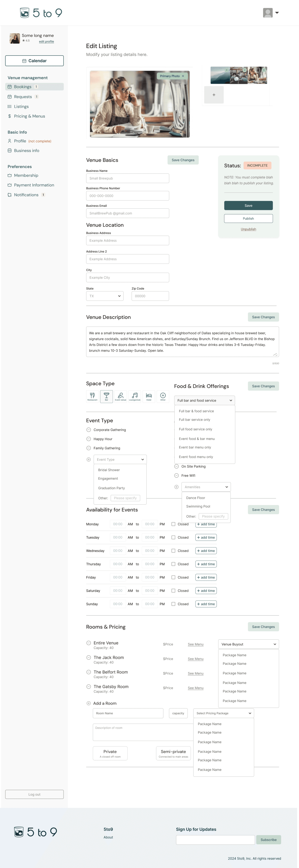Toggle the Venue Buyout dropdown

coord(248,644)
